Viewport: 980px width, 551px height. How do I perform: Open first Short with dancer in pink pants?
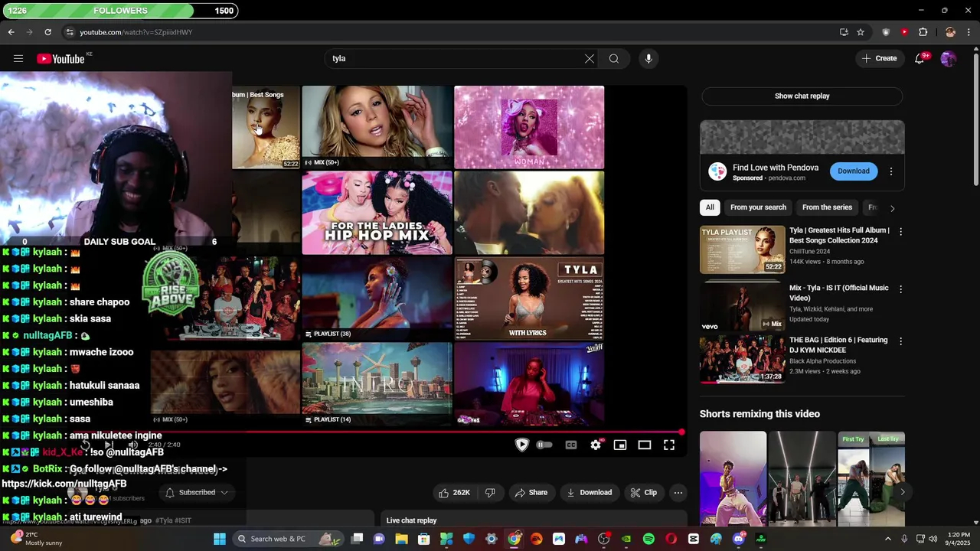(x=733, y=478)
